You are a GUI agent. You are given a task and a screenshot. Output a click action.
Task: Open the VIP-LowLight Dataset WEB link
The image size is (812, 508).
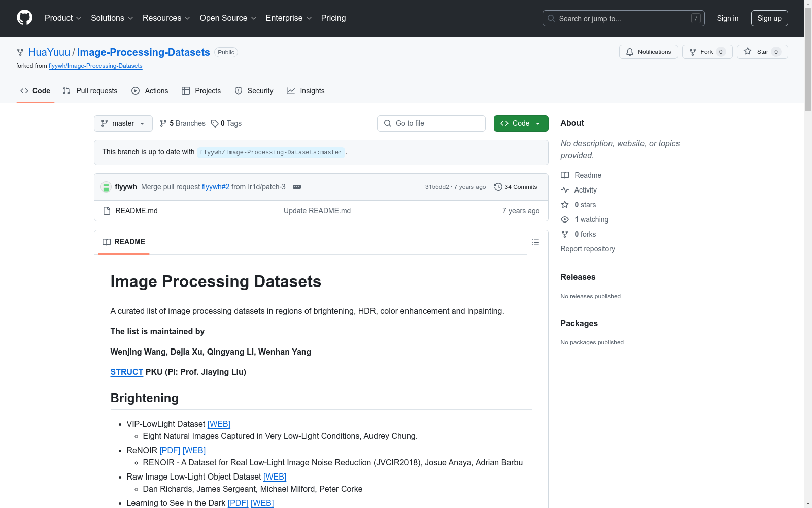click(219, 424)
